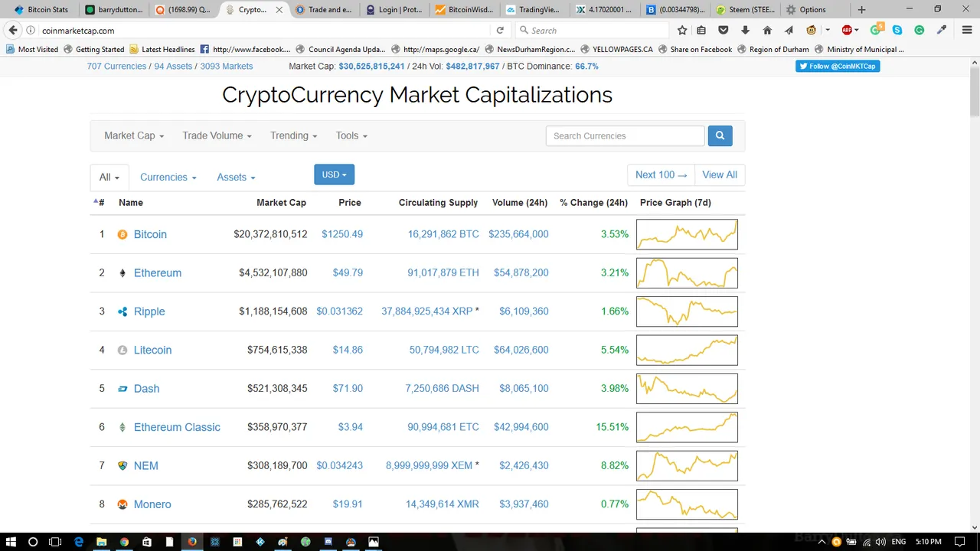Viewport: 980px width, 551px height.
Task: Click the Bitcoin coin logo icon
Action: pyautogui.click(x=122, y=234)
